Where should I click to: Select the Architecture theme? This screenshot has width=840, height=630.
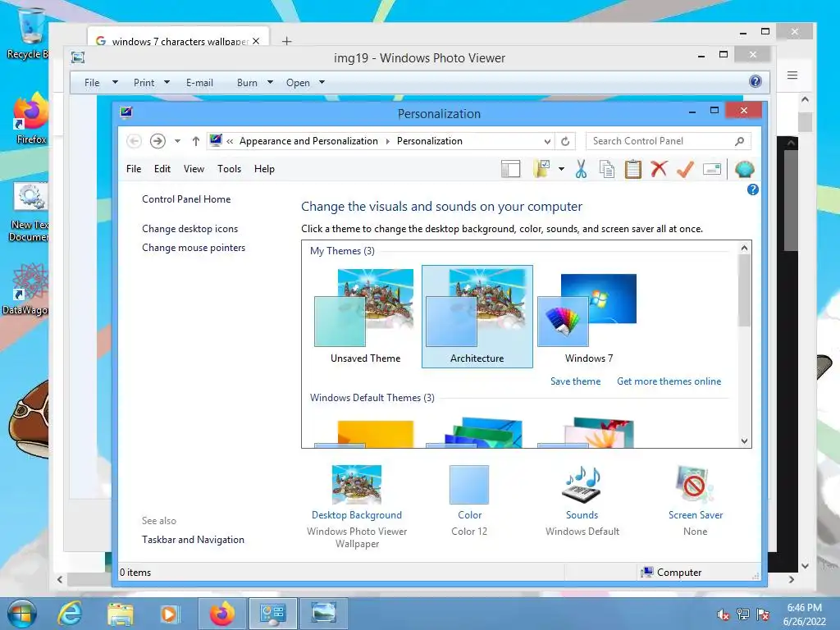(x=477, y=317)
